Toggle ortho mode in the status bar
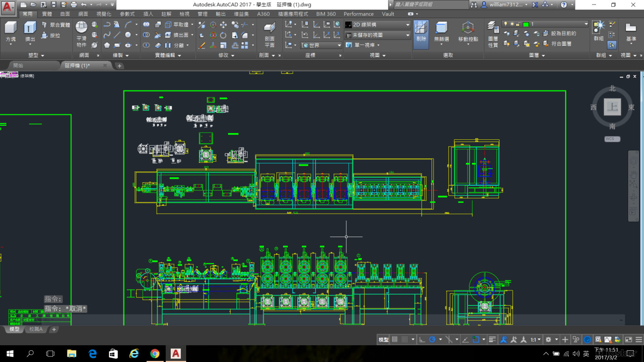Image resolution: width=644 pixels, height=362 pixels. pos(422,339)
